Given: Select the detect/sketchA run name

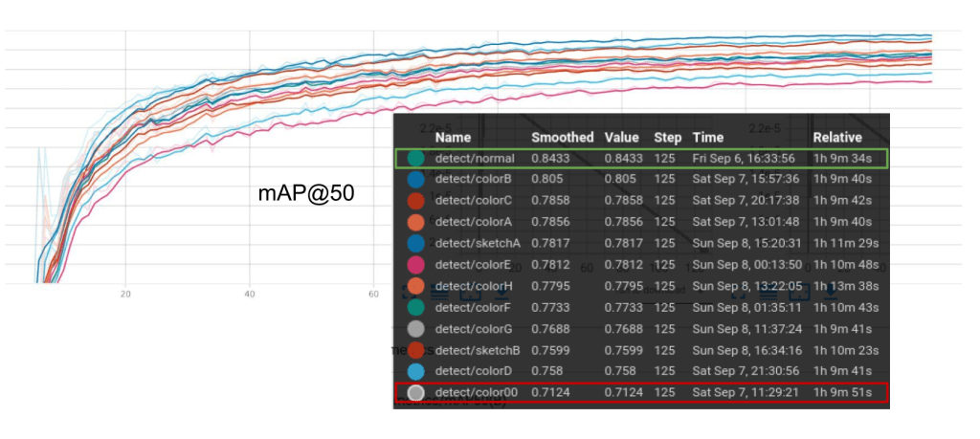Looking at the screenshot, I should (x=478, y=243).
